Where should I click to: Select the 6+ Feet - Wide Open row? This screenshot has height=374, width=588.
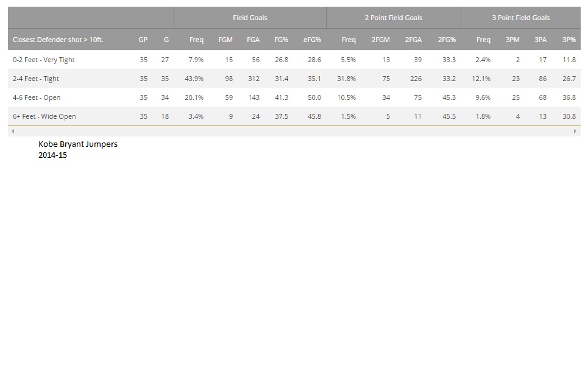point(44,116)
